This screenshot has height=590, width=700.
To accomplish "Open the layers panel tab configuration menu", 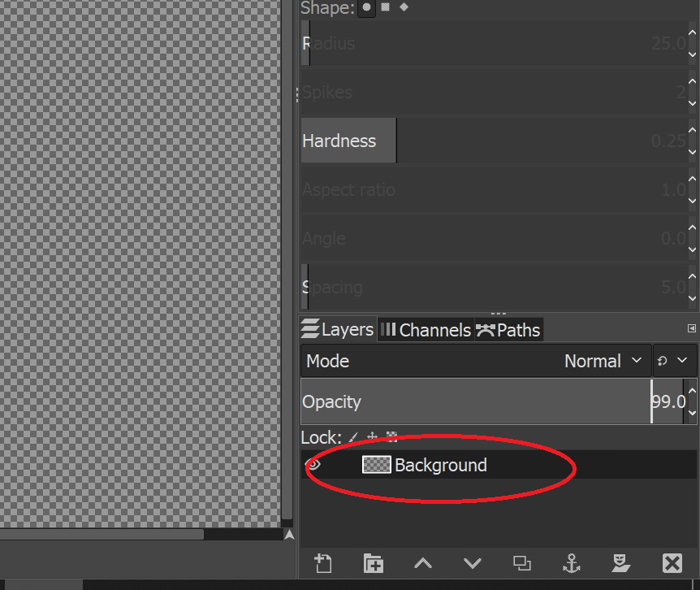I will click(691, 328).
